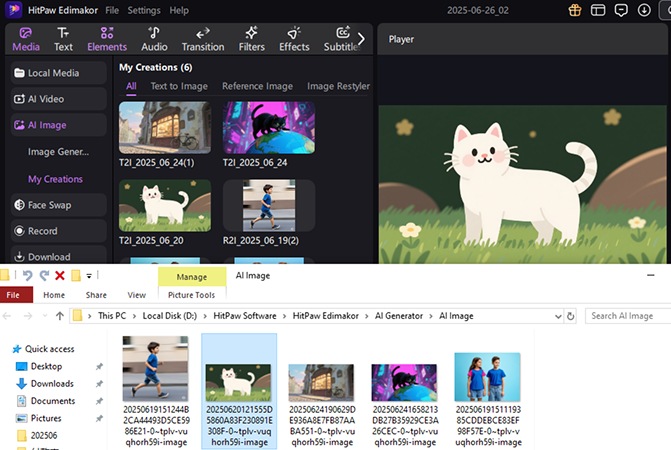Open the Subtitles panel
This screenshot has width=671, height=450.
click(x=341, y=39)
